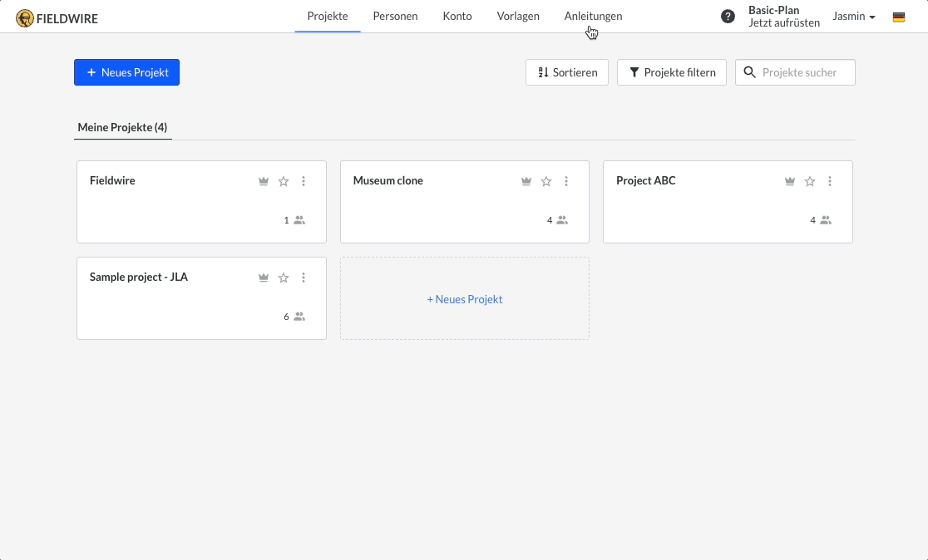The height and width of the screenshot is (560, 928).
Task: Toggle favorite star on Museum clone
Action: (546, 181)
